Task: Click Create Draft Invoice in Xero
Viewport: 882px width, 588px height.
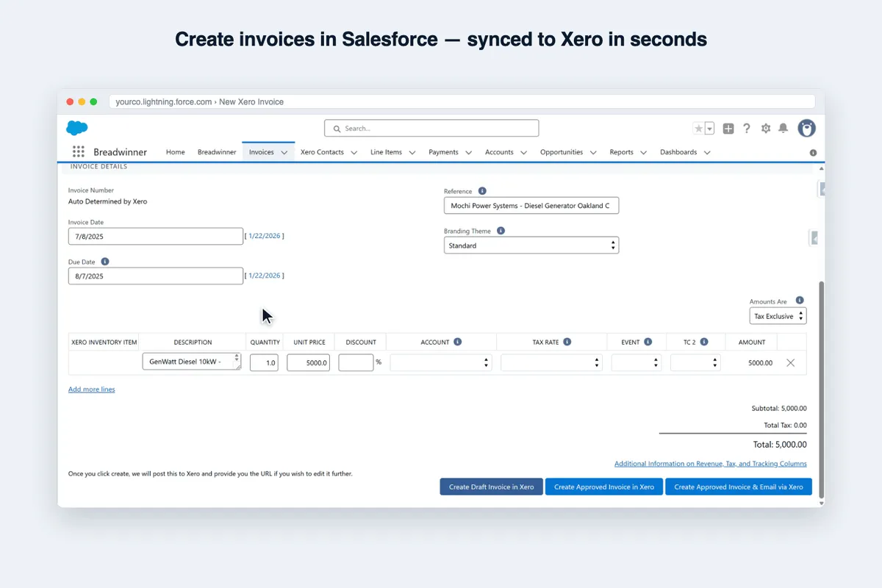Action: point(492,487)
